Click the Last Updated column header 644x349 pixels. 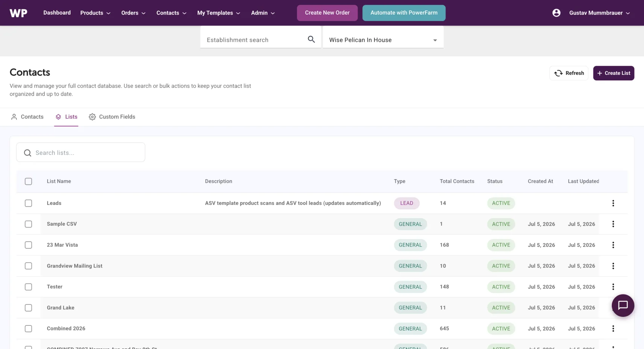[x=583, y=181]
